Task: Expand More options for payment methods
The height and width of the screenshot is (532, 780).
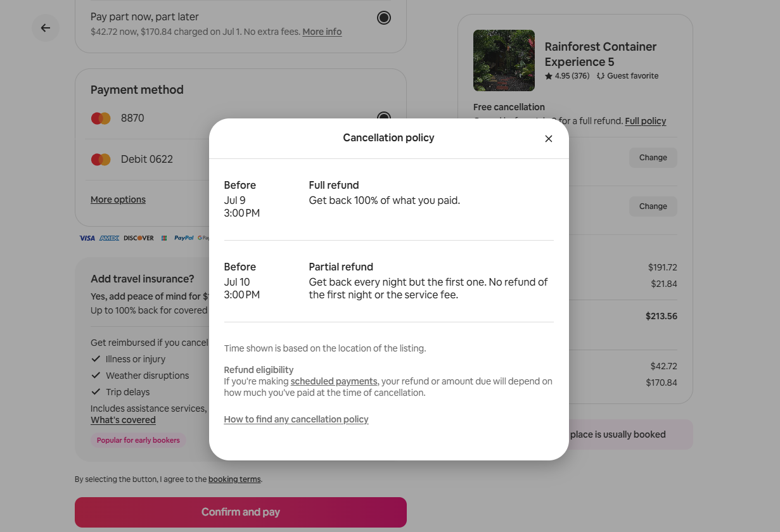Action: click(x=118, y=199)
